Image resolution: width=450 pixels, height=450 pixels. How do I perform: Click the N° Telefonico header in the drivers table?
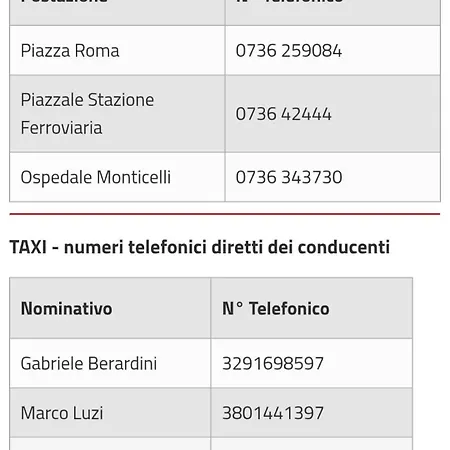pos(276,308)
